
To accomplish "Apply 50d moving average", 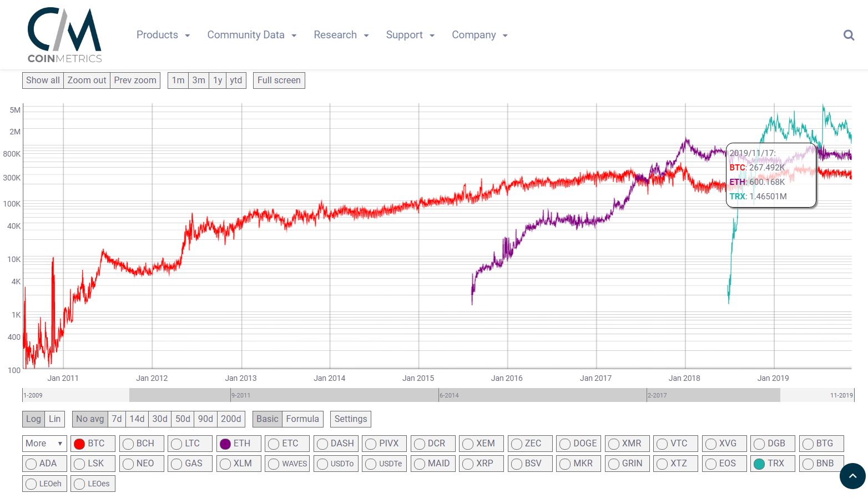I will coord(183,419).
